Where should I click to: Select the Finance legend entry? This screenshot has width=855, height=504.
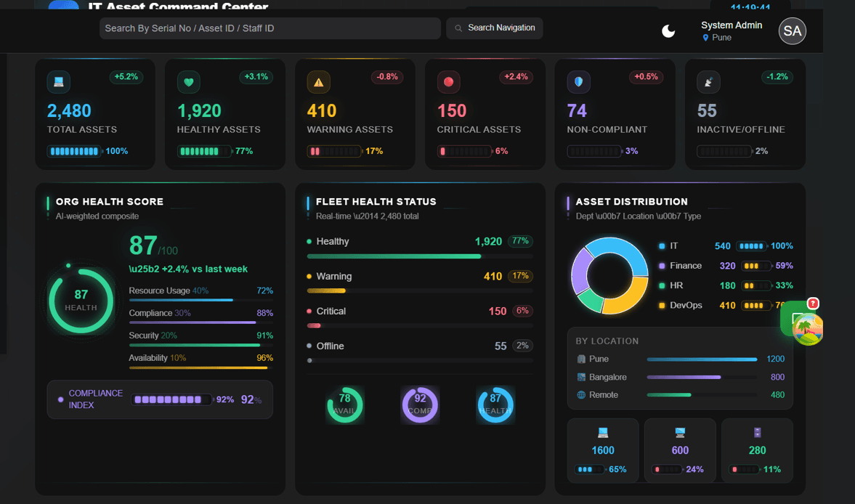coord(725,266)
